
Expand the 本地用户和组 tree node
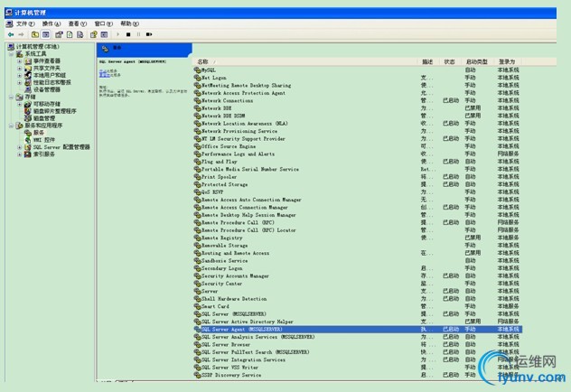[x=19, y=75]
